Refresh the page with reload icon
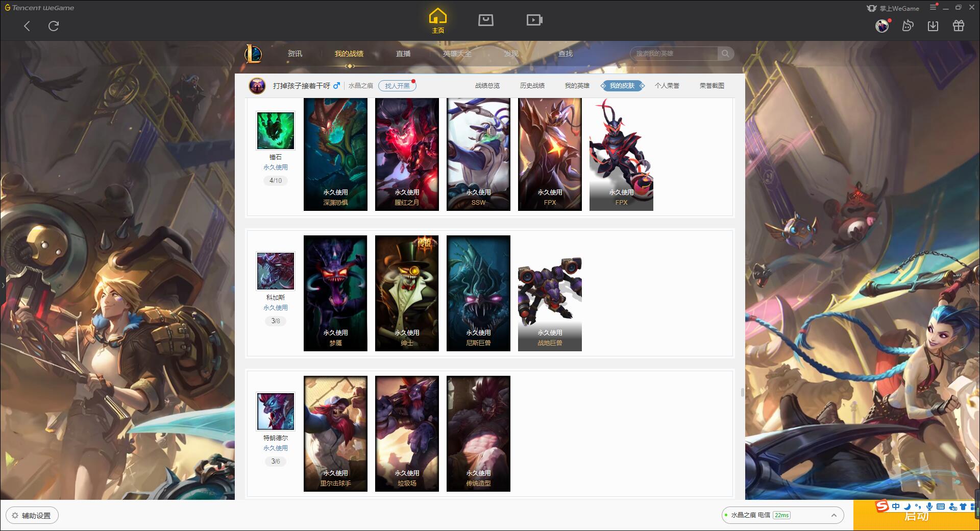Image resolution: width=980 pixels, height=531 pixels. 54,26
